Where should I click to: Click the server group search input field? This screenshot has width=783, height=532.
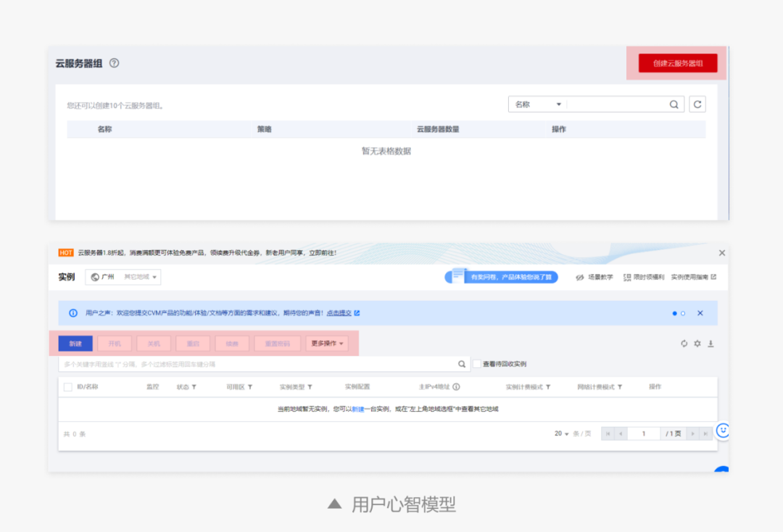tap(617, 104)
